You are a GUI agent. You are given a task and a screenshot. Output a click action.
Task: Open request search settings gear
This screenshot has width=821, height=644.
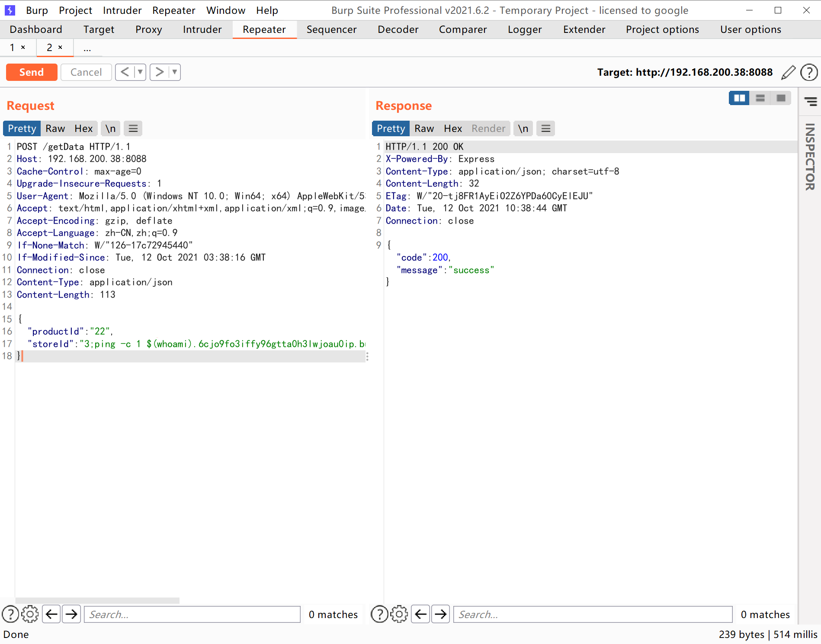[x=30, y=614]
